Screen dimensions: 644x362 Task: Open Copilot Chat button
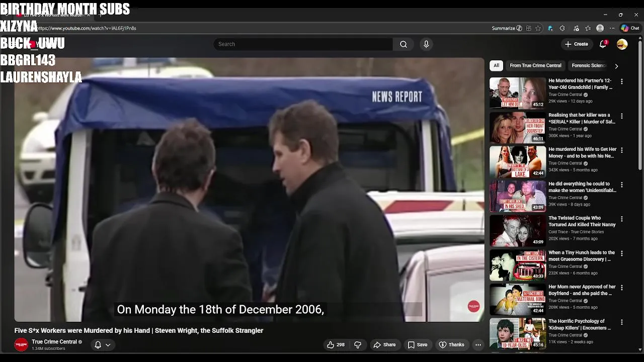(x=630, y=28)
